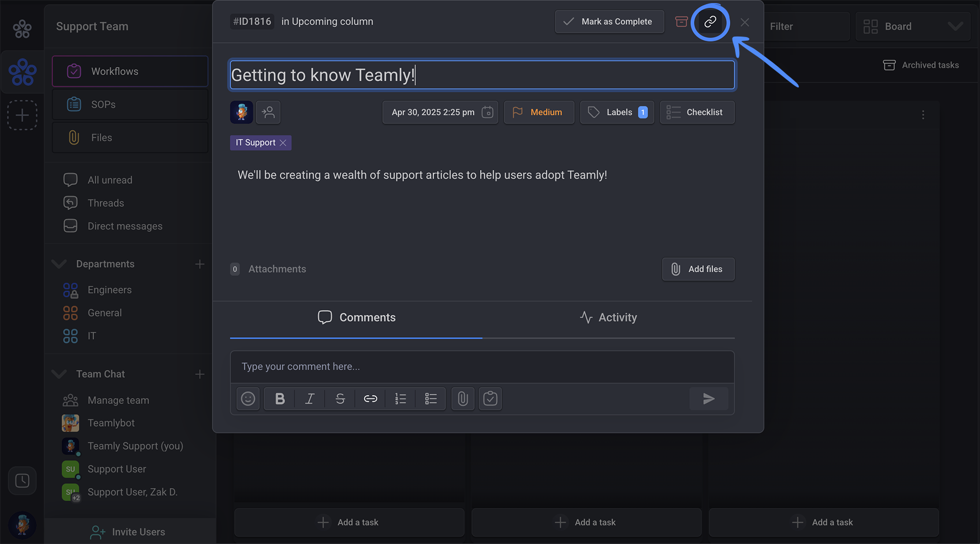The image size is (980, 544).
Task: Open the time tracker clock icon
Action: click(x=22, y=481)
